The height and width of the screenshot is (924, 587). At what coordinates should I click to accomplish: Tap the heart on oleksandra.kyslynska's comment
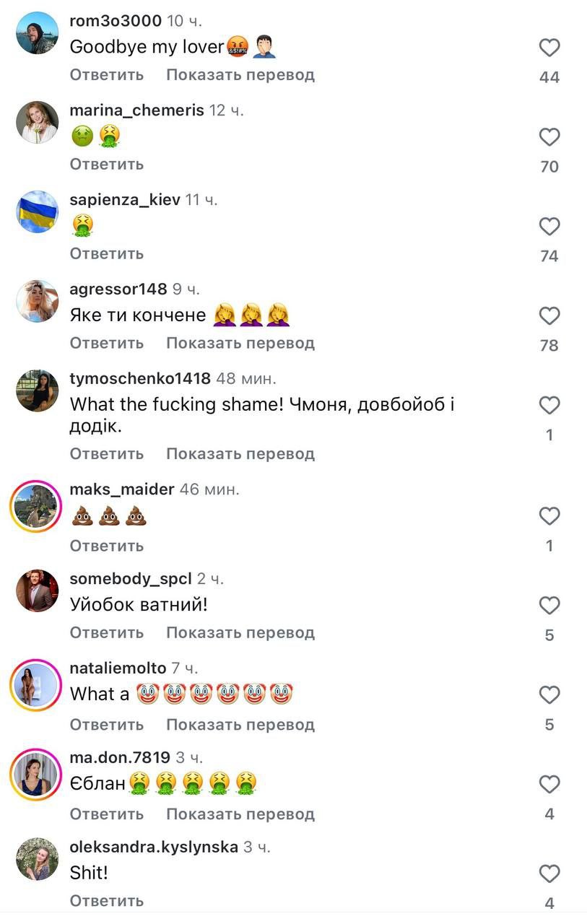pyautogui.click(x=549, y=873)
